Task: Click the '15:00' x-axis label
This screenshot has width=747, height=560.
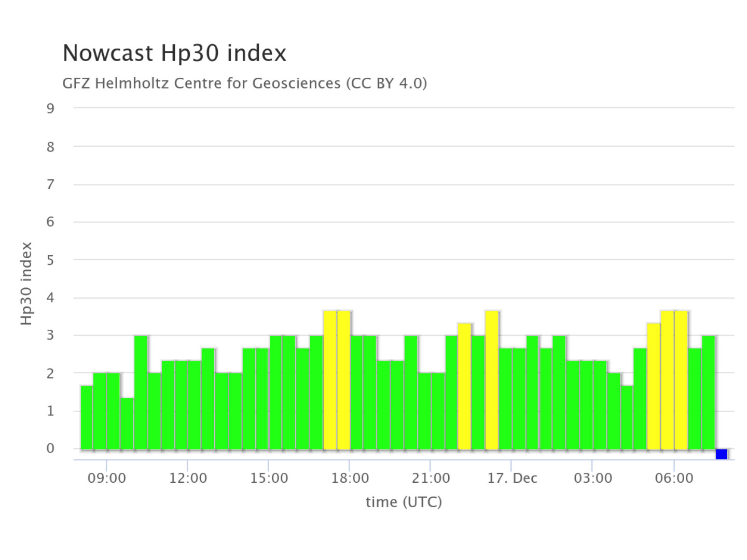Action: tap(269, 478)
